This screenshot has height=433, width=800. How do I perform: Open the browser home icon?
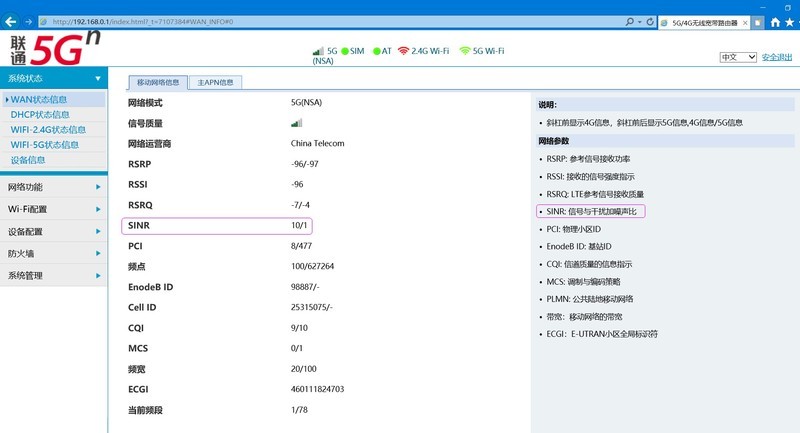[x=776, y=22]
